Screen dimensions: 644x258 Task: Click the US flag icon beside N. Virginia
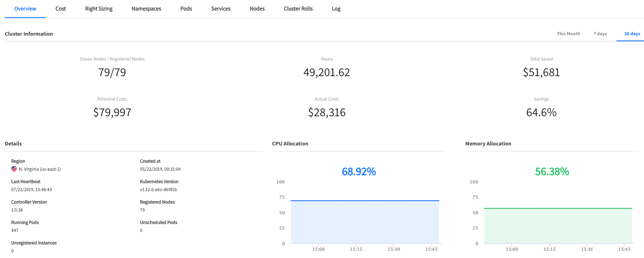click(x=14, y=169)
